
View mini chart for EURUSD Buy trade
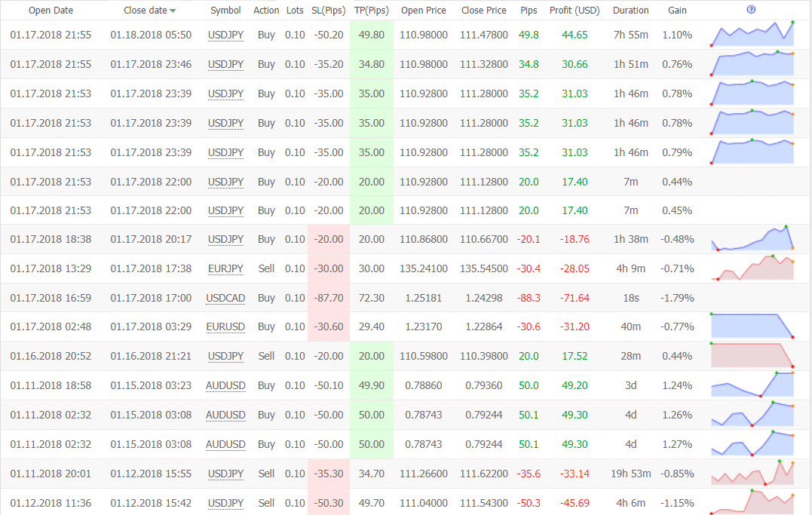752,326
